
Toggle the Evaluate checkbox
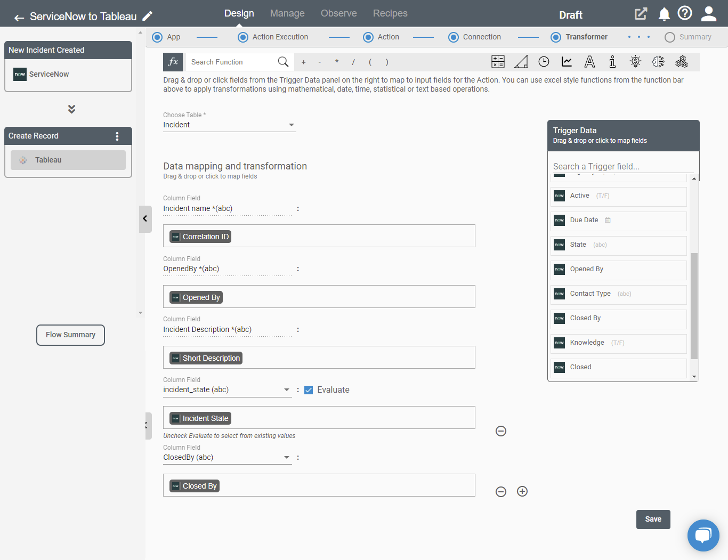[x=309, y=390]
